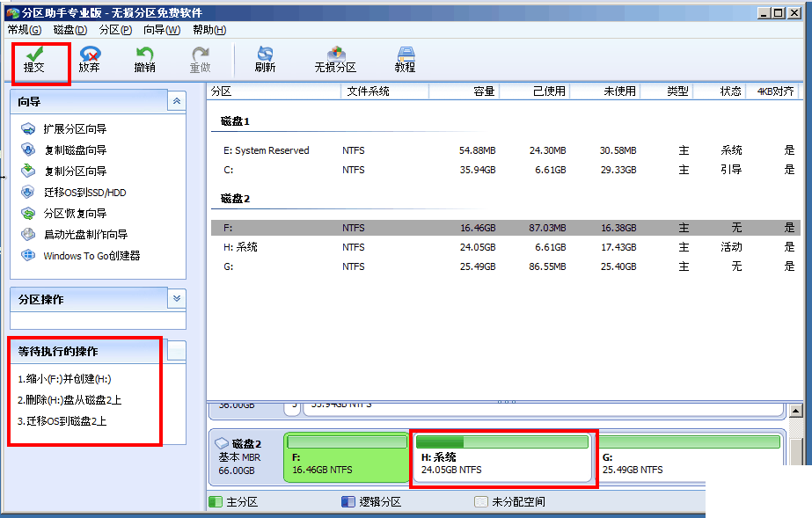Select H: 系统 24.05GB block in disk map
The height and width of the screenshot is (518, 812).
click(502, 458)
